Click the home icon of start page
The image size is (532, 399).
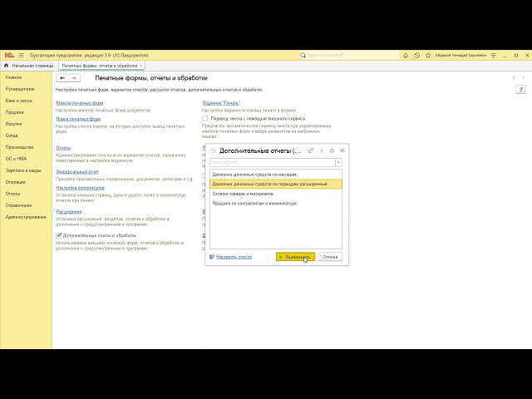coord(6,65)
